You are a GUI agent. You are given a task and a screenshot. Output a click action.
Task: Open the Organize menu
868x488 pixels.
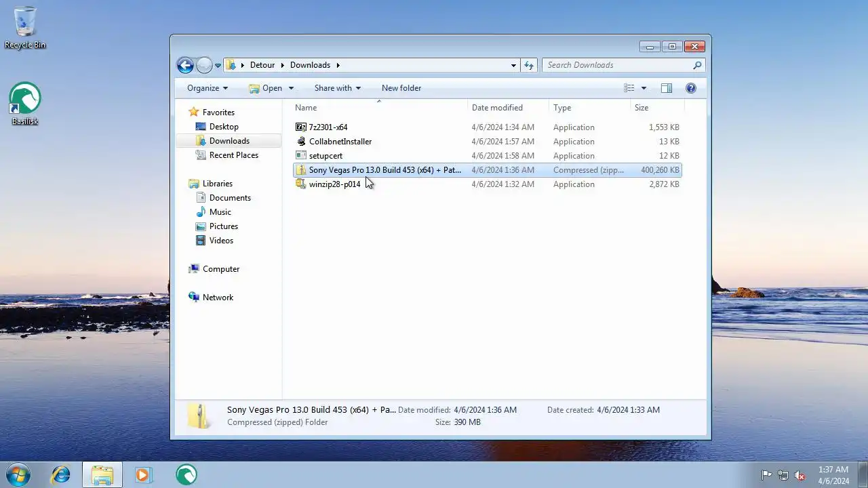(208, 88)
